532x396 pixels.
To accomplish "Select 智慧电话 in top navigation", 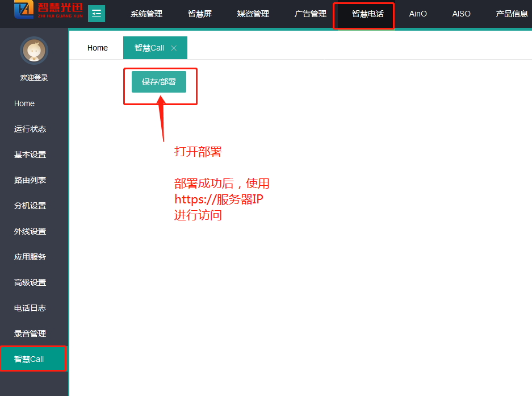I will click(367, 14).
